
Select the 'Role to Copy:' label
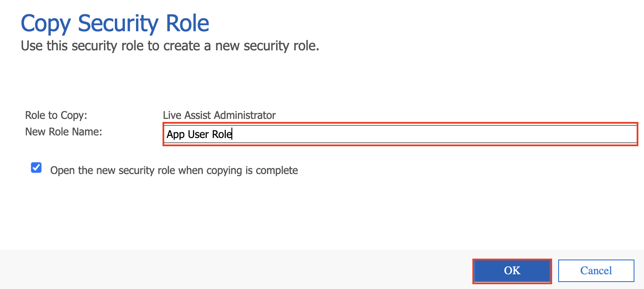click(x=56, y=115)
